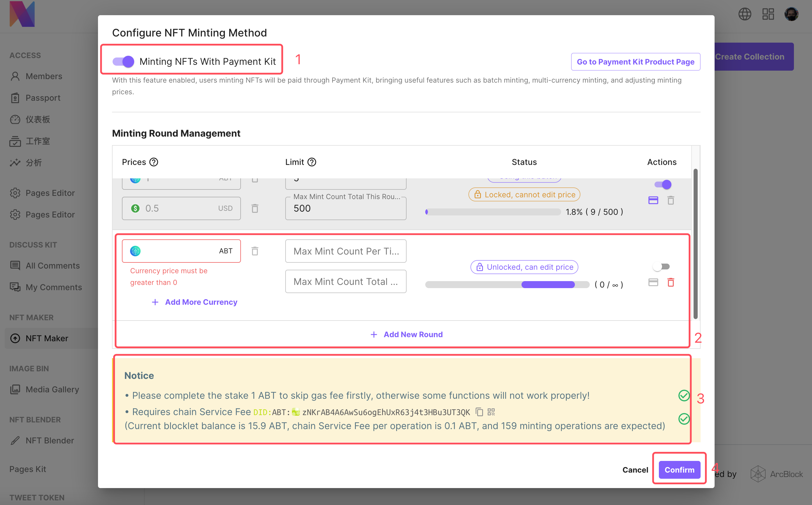
Task: Open the QR code icon beside the DID address
Action: click(x=491, y=412)
